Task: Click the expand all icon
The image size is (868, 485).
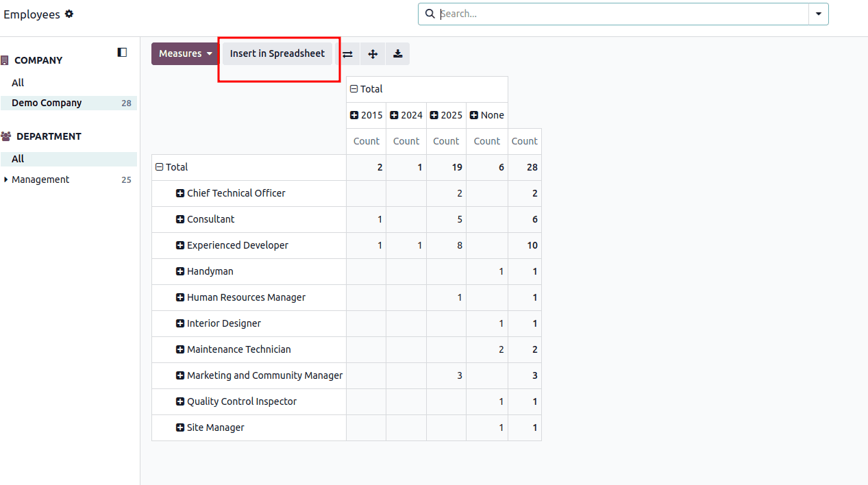Action: click(373, 54)
